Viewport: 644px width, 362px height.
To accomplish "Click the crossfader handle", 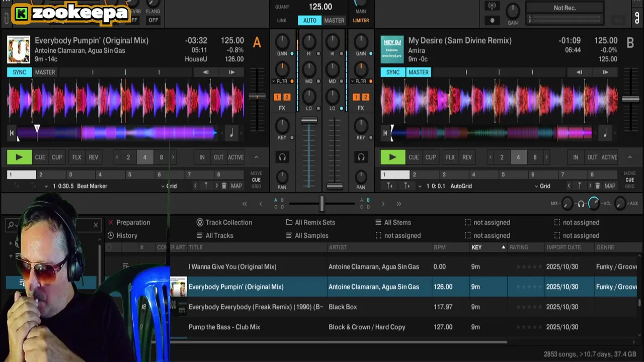I will point(322,204).
